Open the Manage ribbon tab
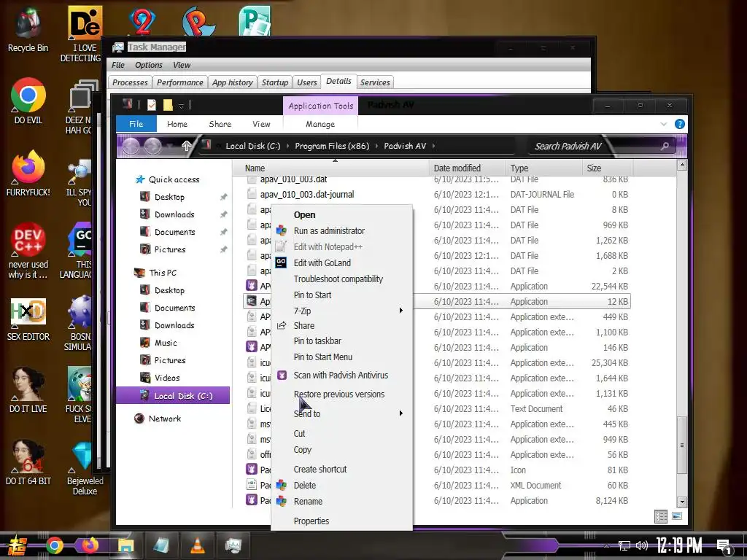Screen dimensions: 747x560 click(320, 124)
